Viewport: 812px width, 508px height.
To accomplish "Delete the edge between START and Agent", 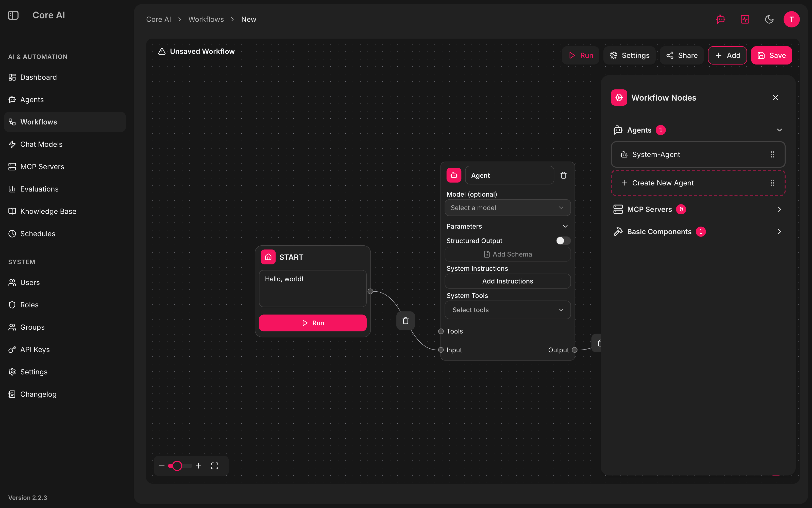I will coord(406,321).
